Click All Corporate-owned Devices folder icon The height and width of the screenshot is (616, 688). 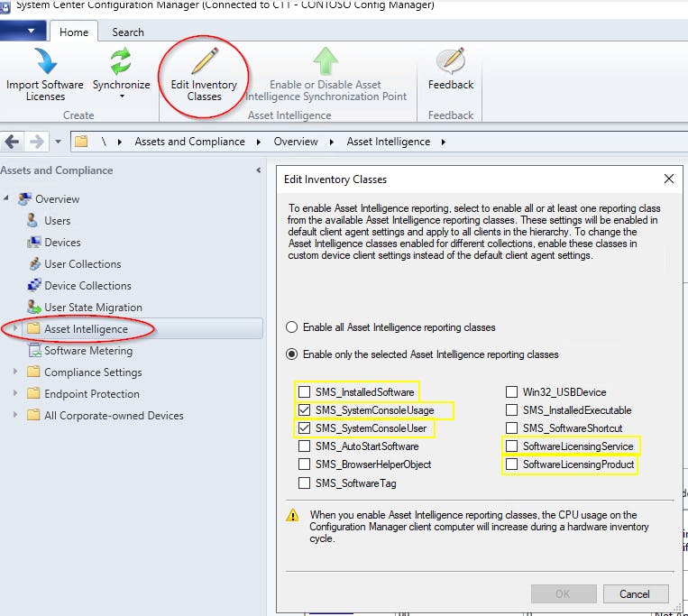click(x=33, y=415)
